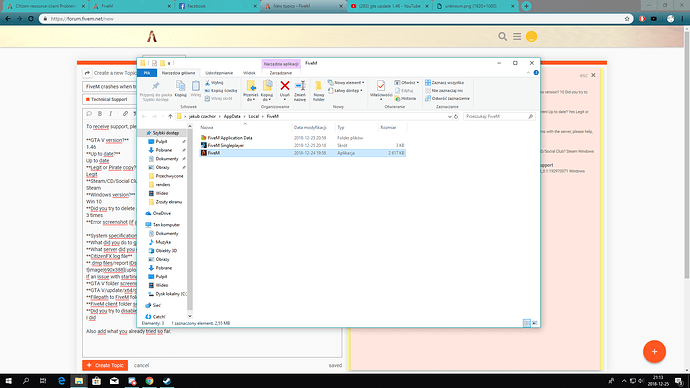
Task: Click the Nowy folder icon
Action: (x=319, y=91)
